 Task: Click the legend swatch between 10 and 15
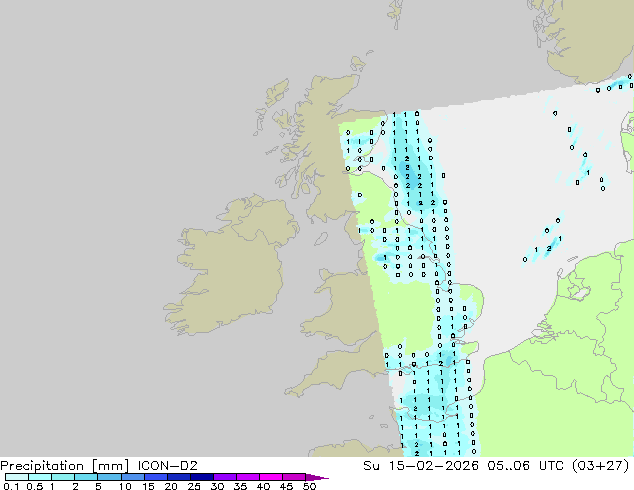(132, 477)
